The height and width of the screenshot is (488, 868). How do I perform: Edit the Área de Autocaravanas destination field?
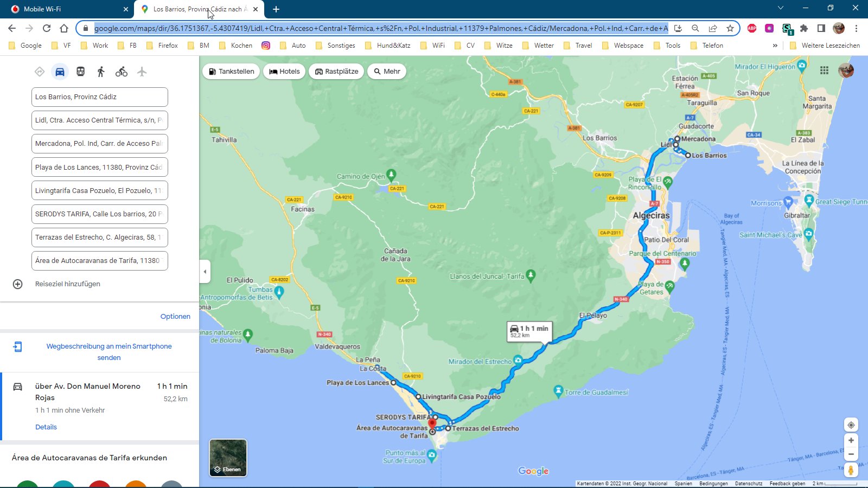(x=100, y=261)
